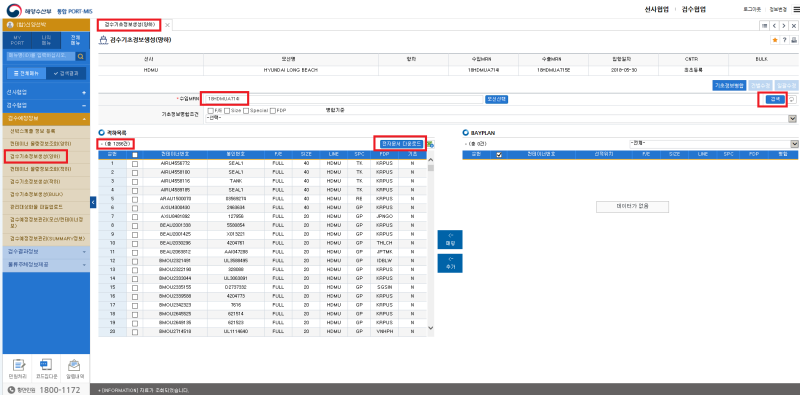Click the orange star favorite icon
The image size is (800, 395).
pyautogui.click(x=775, y=40)
